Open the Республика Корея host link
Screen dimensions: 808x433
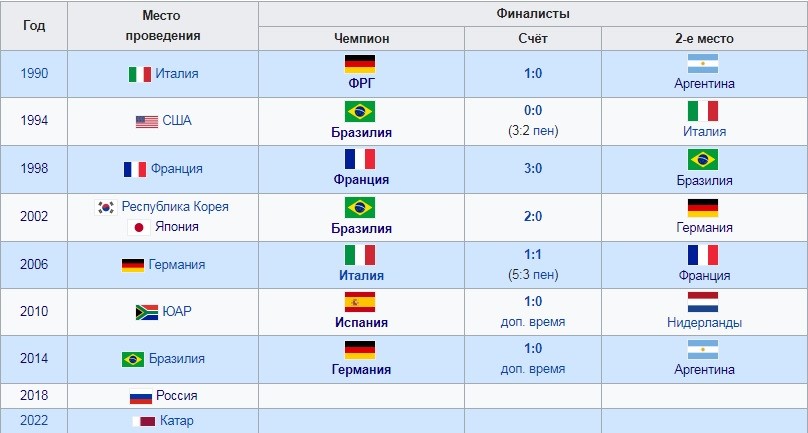click(x=175, y=207)
